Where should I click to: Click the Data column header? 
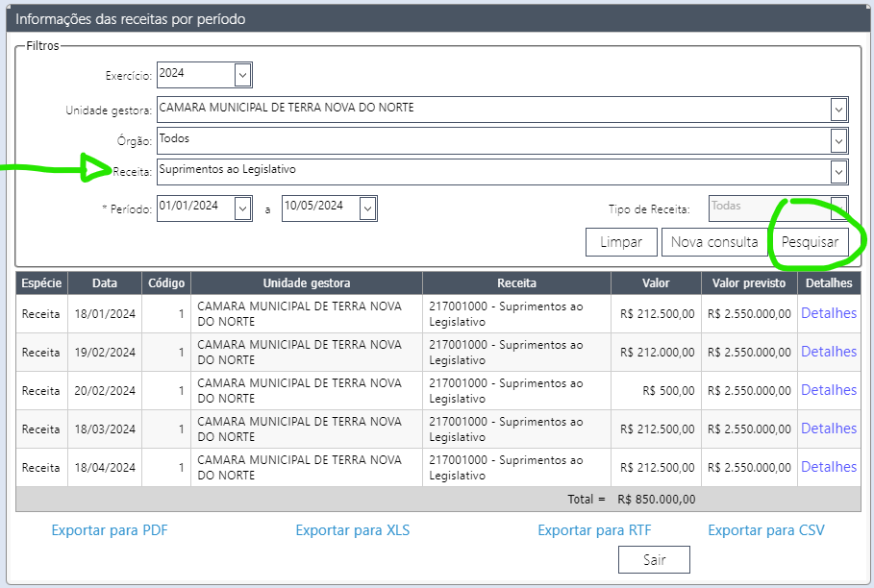[104, 283]
